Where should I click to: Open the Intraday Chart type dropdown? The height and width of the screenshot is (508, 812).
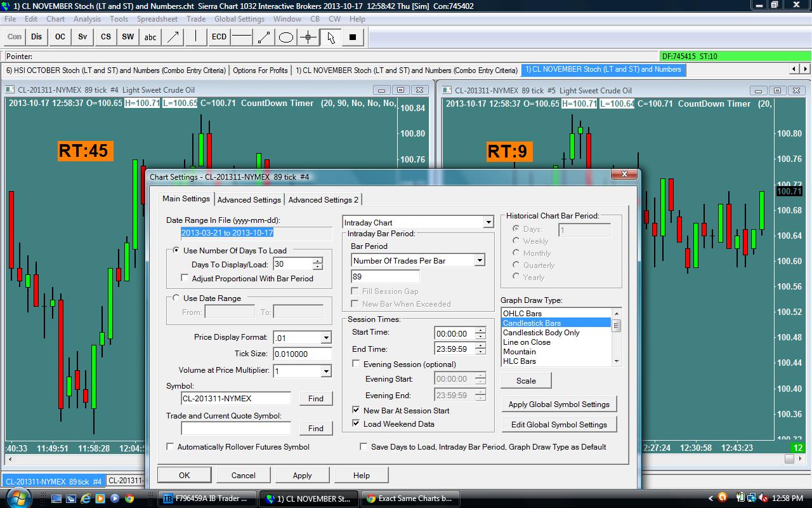[x=488, y=222]
